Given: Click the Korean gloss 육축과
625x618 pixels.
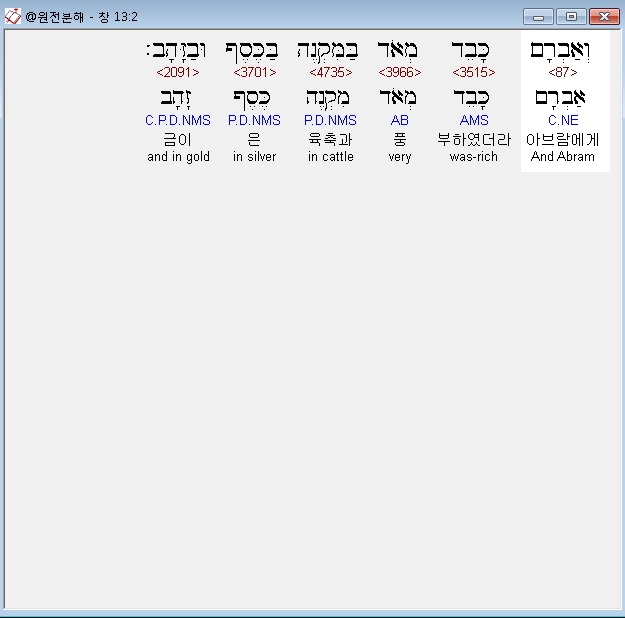Looking at the screenshot, I should point(330,140).
